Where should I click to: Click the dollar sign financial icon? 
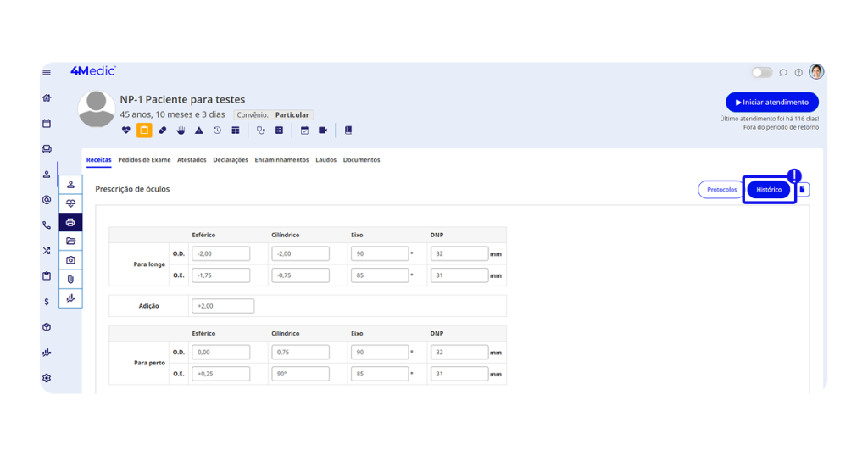point(47,302)
